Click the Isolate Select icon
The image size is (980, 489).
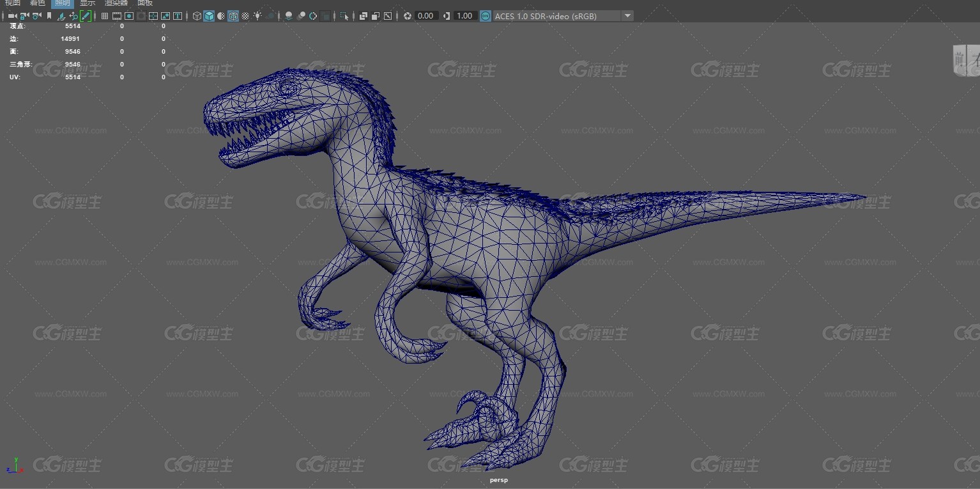point(344,16)
